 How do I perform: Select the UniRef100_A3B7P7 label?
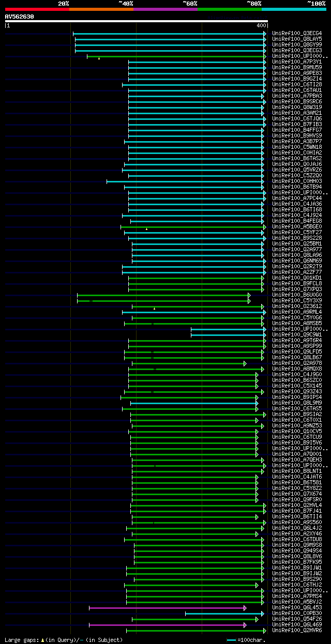[297, 142]
